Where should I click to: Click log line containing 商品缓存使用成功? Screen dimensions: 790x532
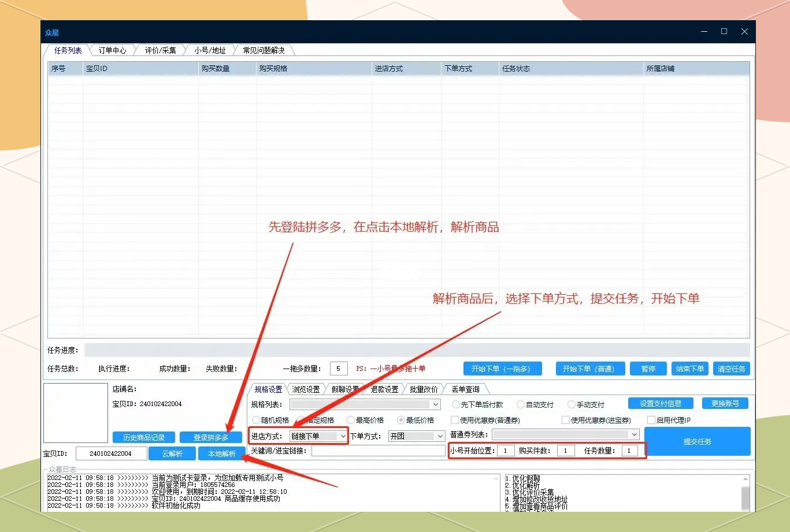(164, 498)
